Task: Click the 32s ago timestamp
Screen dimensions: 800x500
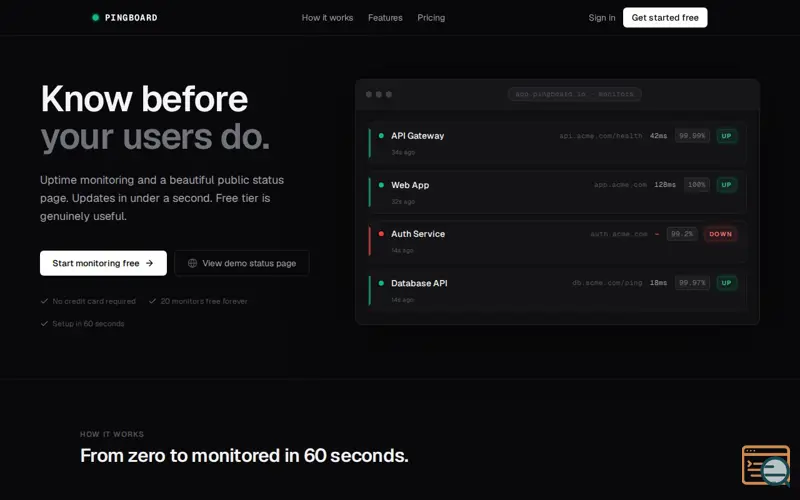Action: (403, 202)
